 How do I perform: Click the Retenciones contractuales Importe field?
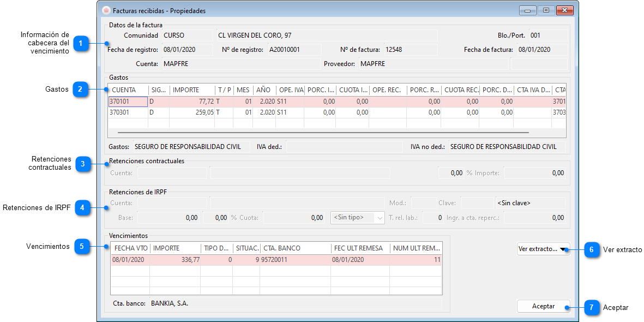[x=535, y=173]
